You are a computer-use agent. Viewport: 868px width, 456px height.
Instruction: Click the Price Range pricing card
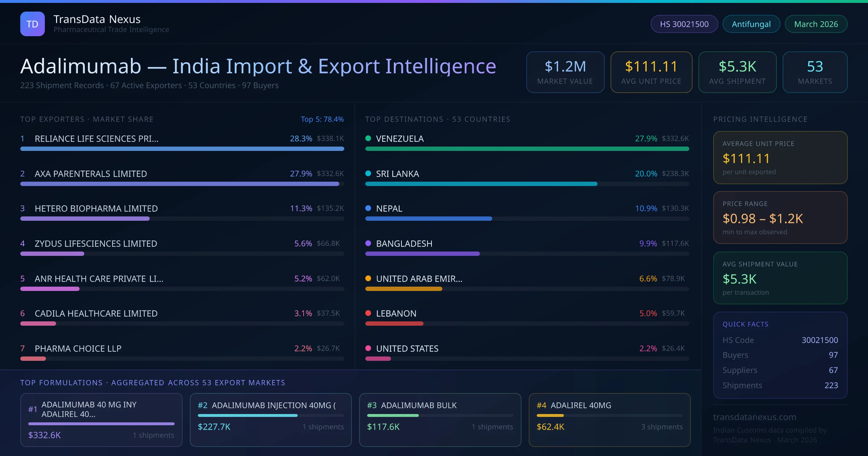780,218
